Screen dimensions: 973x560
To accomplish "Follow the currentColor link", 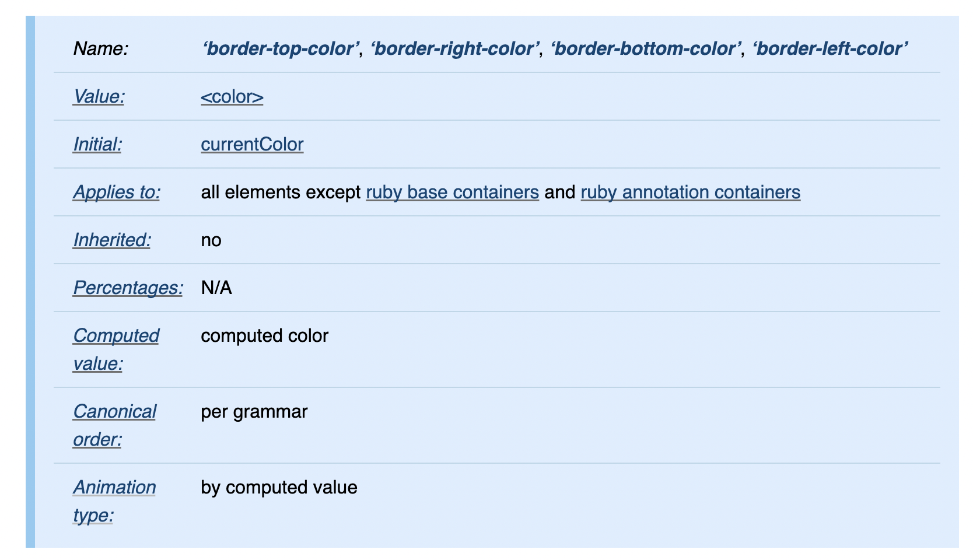I will [252, 144].
